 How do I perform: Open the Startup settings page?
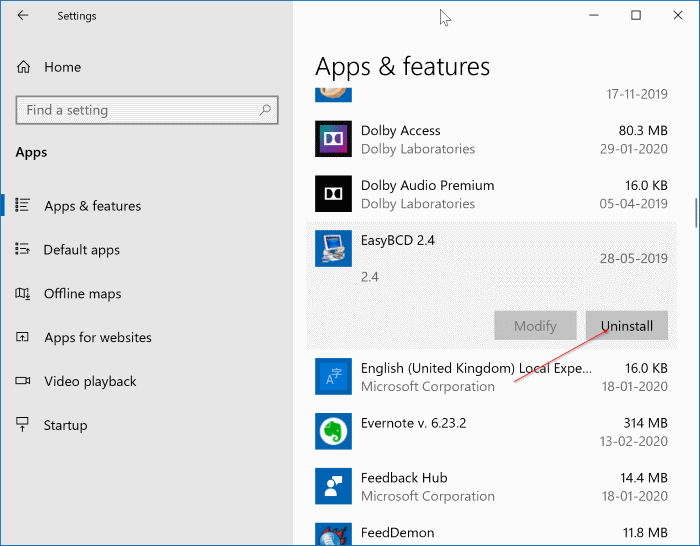pyautogui.click(x=66, y=425)
